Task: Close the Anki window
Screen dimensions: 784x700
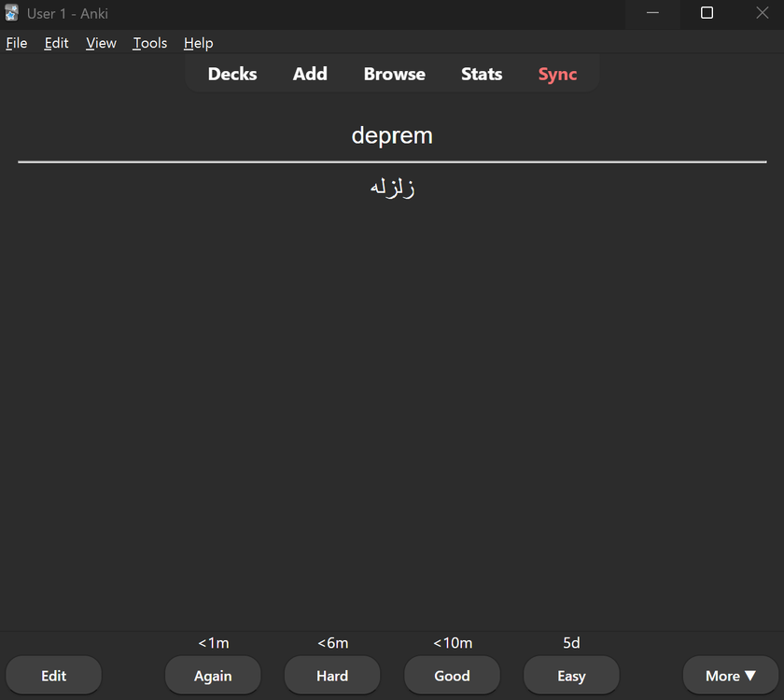Action: pyautogui.click(x=762, y=13)
